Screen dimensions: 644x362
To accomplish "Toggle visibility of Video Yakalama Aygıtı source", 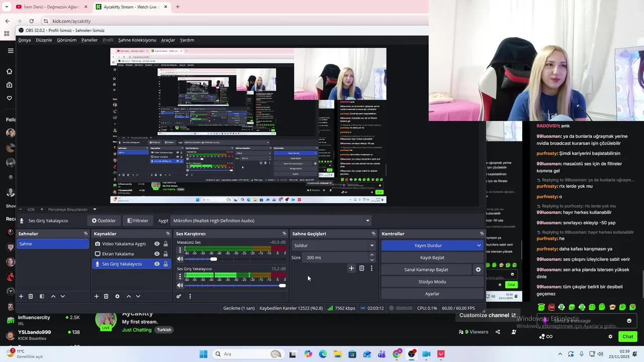I will pyautogui.click(x=157, y=244).
